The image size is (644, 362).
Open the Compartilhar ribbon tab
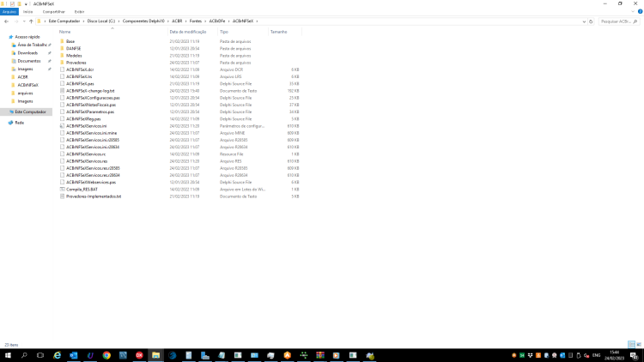point(54,12)
